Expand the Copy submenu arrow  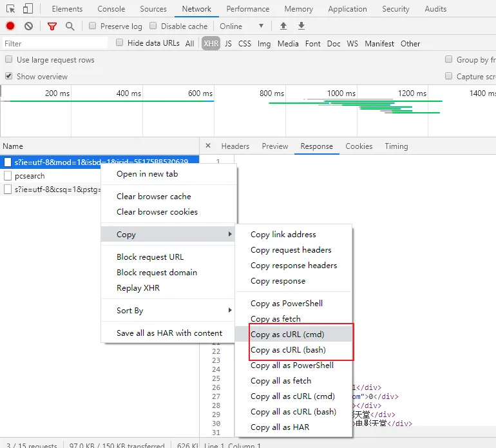[230, 234]
